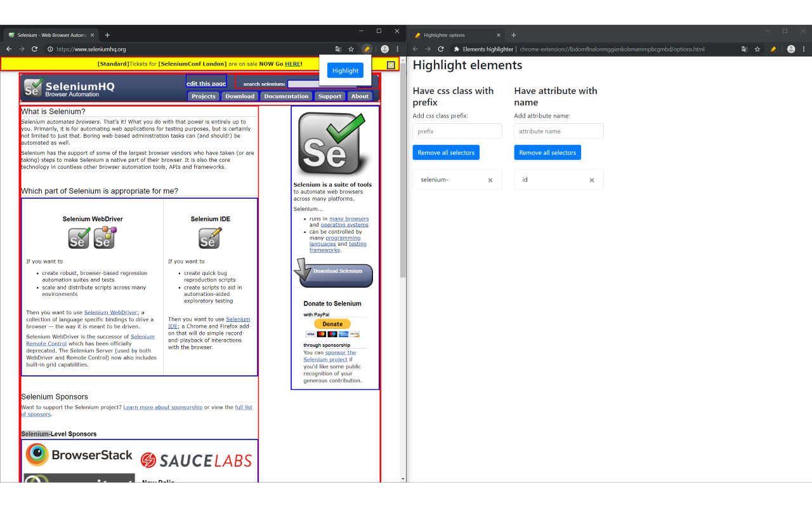The width and height of the screenshot is (812, 508).
Task: Click the PayPal Donate button
Action: pyautogui.click(x=332, y=324)
